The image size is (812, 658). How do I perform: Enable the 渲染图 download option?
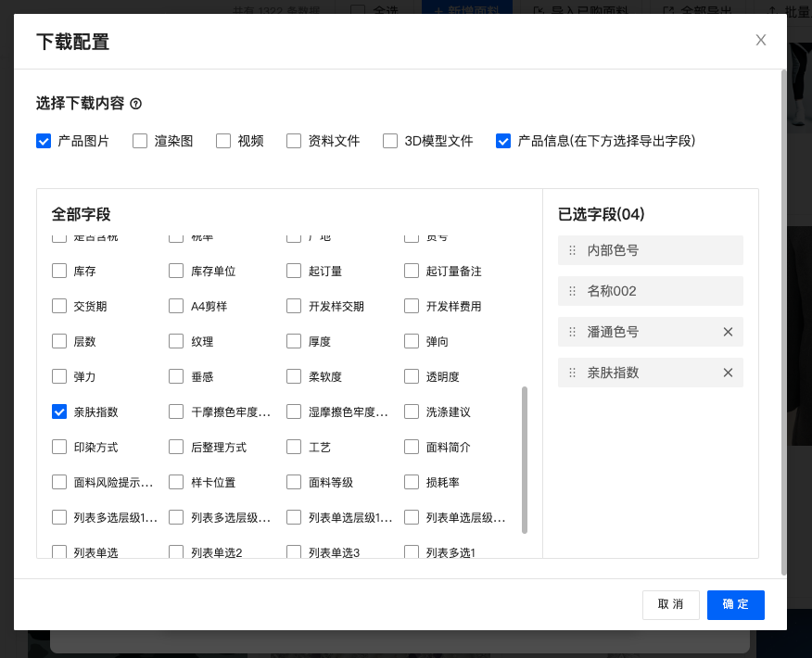[140, 141]
